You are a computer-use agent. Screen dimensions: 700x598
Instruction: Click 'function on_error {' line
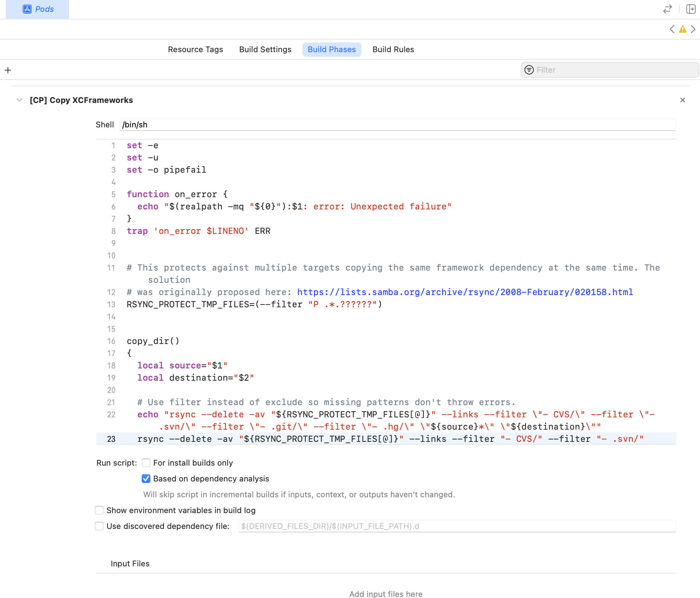pos(177,194)
